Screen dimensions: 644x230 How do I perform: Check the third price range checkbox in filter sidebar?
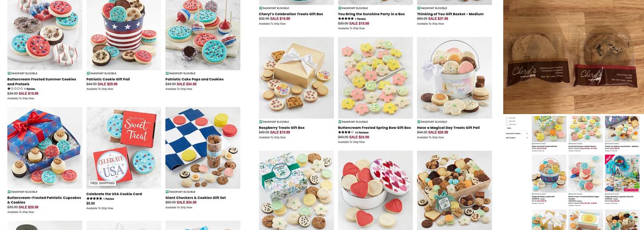(x=507, y=125)
